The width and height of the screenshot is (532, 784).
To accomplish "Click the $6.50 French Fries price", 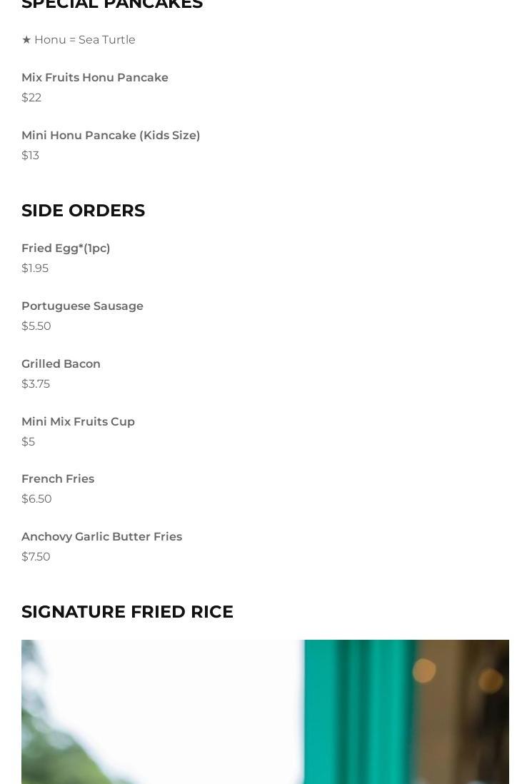I will [36, 499].
